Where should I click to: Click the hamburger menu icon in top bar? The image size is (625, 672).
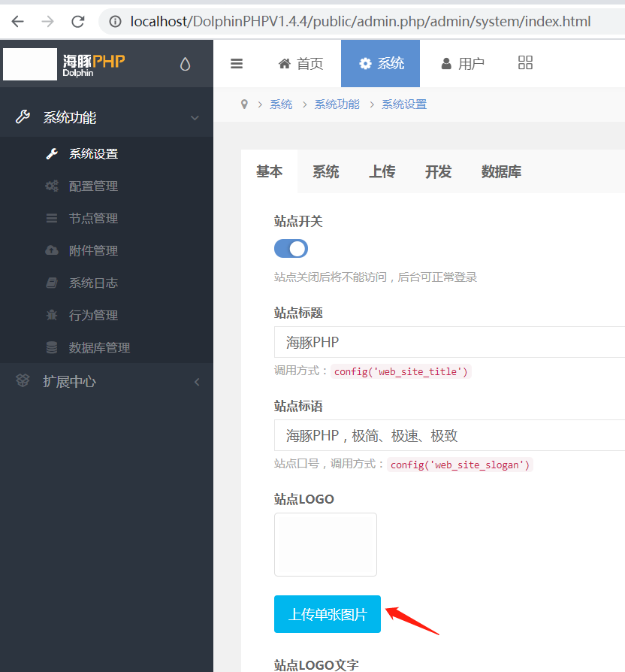237,63
